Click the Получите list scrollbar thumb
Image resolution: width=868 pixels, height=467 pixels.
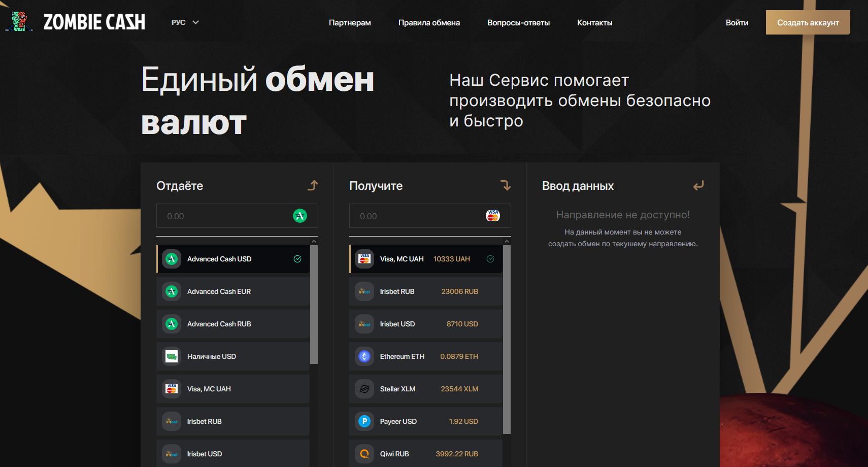pyautogui.click(x=507, y=340)
